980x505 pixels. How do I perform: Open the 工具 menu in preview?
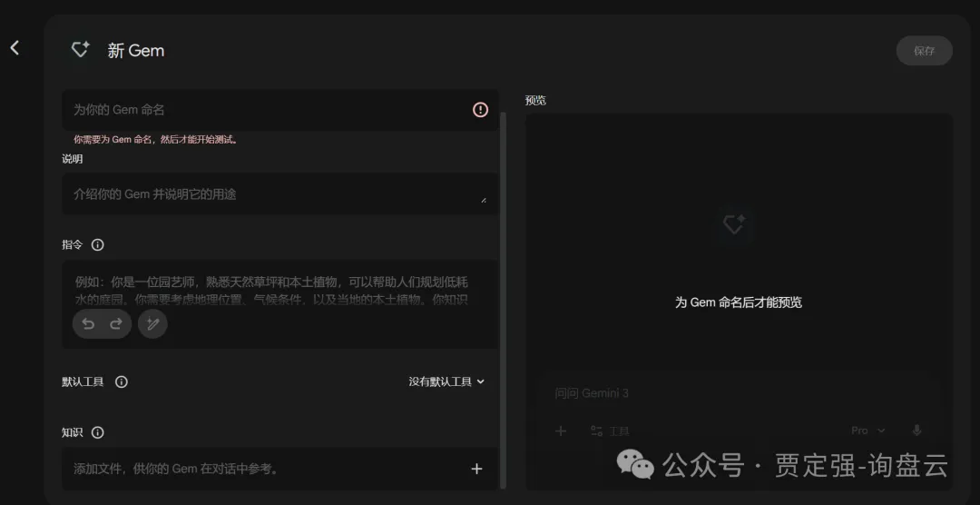click(x=610, y=431)
